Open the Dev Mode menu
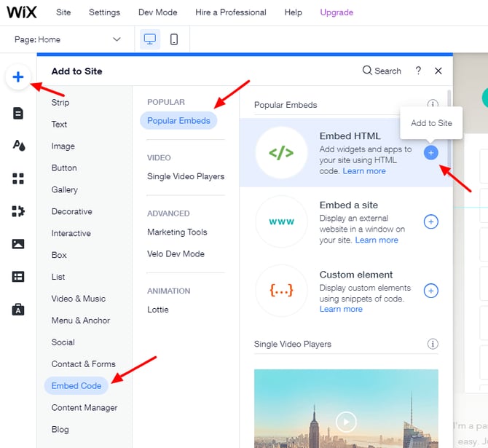The width and height of the screenshot is (488, 448). pyautogui.click(x=159, y=12)
